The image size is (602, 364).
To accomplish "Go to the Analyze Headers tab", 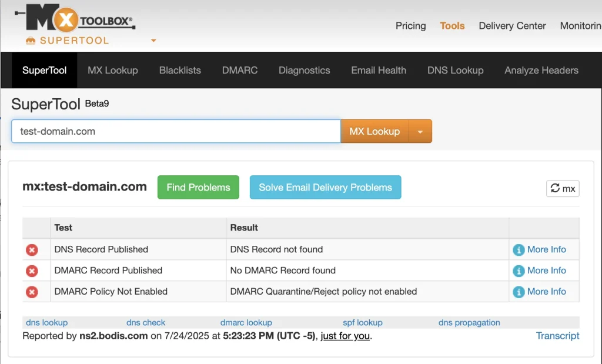I will tap(541, 70).
